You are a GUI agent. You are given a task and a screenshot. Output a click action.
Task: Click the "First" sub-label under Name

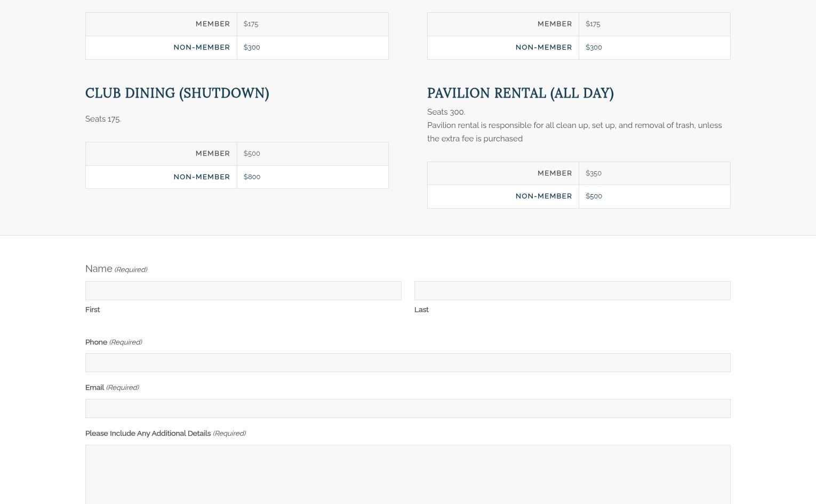pyautogui.click(x=92, y=310)
